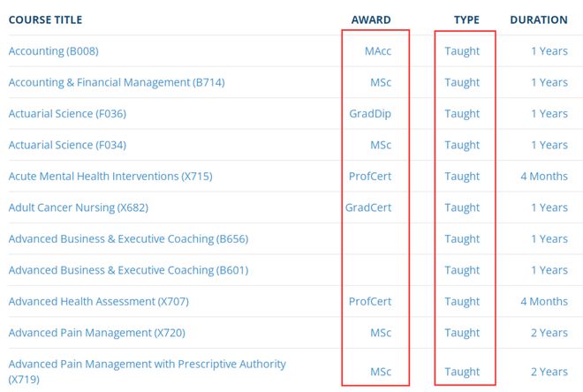Click the AWARD column header
This screenshot has height=392, width=583.
coord(371,19)
